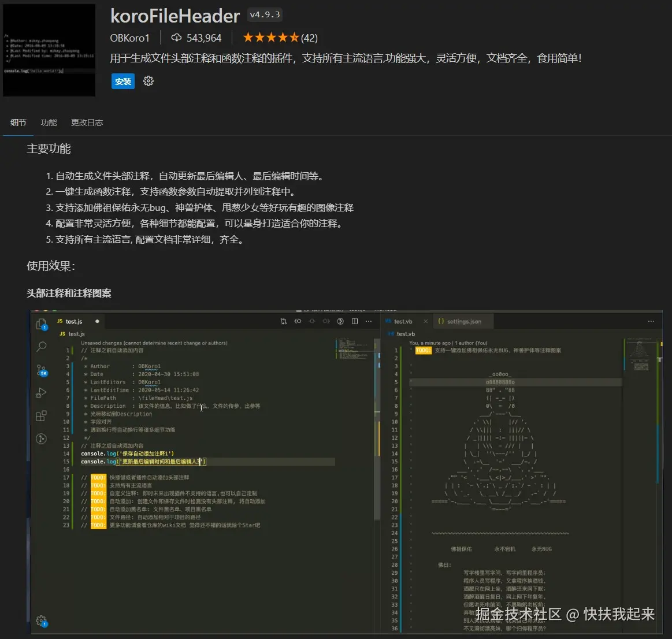Click the version badge v4.9.3
The width and height of the screenshot is (672, 639).
pos(265,14)
